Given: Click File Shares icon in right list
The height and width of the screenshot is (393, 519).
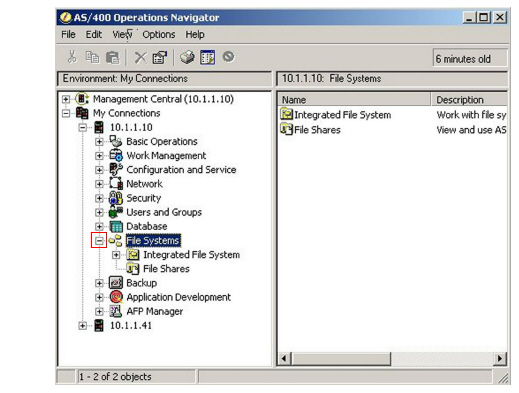Looking at the screenshot, I should coord(286,129).
